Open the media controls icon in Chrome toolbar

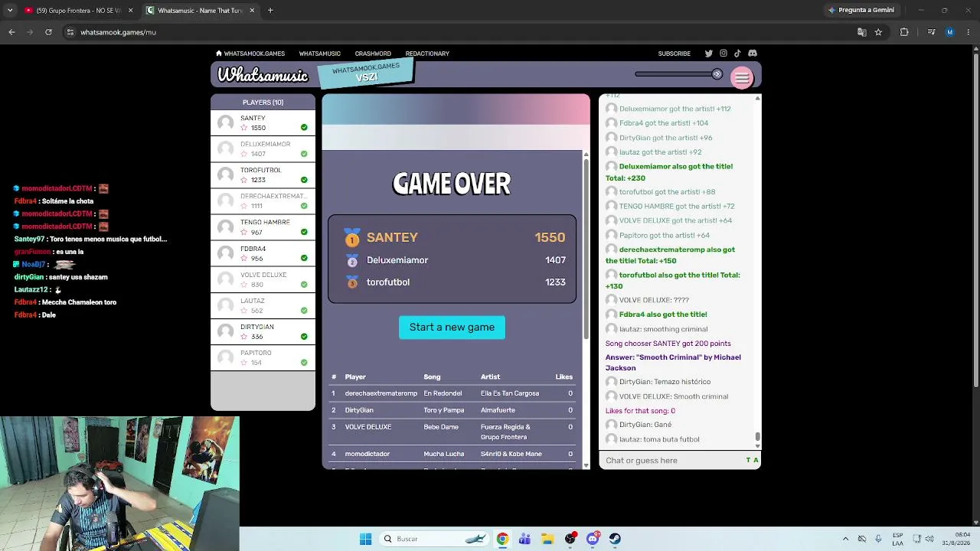pos(931,32)
